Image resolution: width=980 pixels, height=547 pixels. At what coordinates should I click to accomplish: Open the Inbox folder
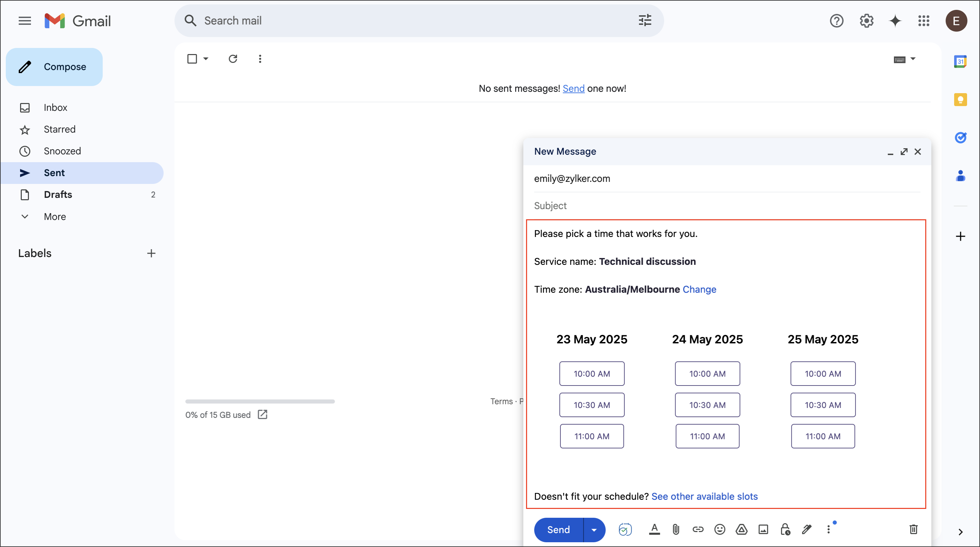pyautogui.click(x=55, y=107)
